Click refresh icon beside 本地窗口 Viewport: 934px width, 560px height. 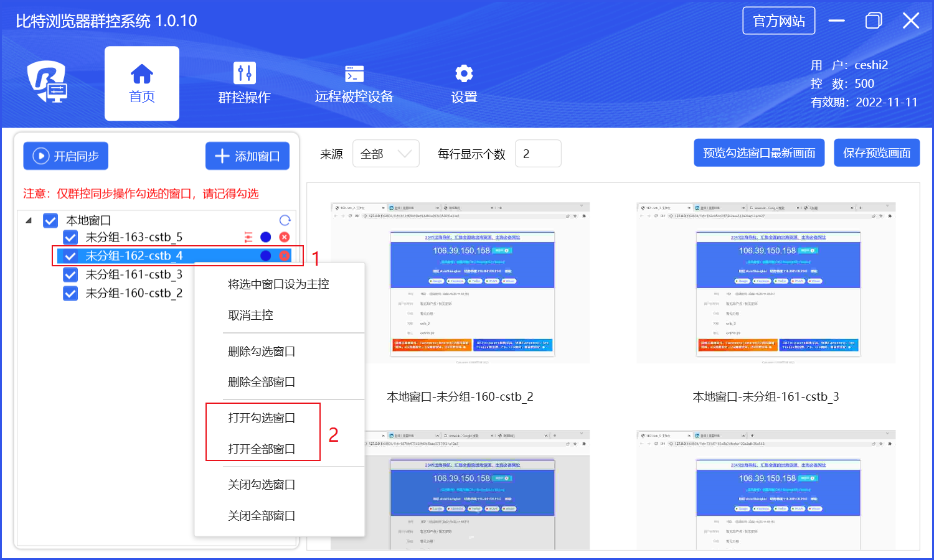tap(285, 220)
